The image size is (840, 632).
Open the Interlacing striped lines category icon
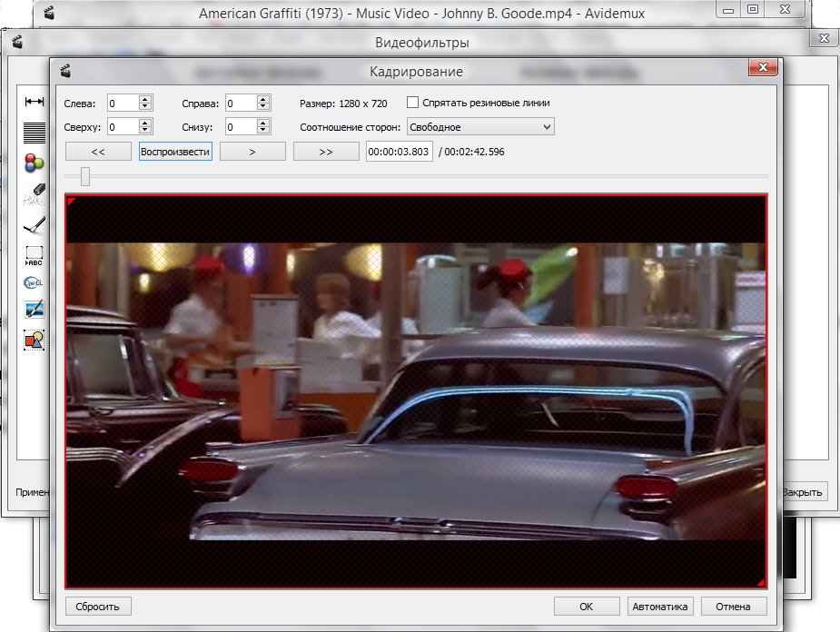click(35, 133)
